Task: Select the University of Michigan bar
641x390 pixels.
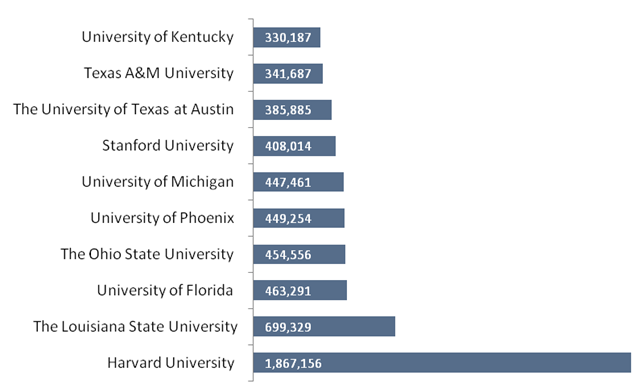Action: [298, 182]
